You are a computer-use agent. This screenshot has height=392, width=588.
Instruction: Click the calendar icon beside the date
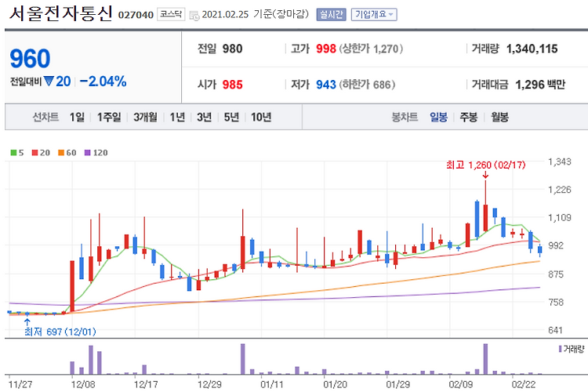194,16
